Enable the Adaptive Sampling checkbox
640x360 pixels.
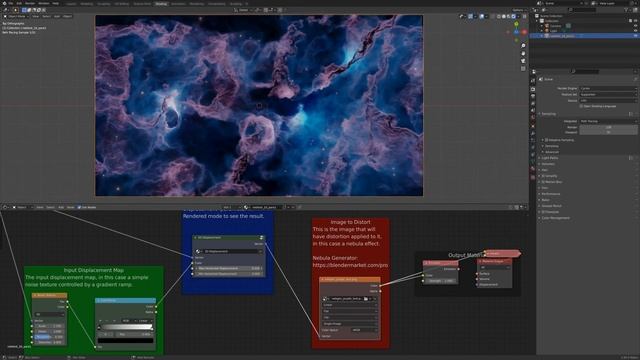tap(547, 140)
